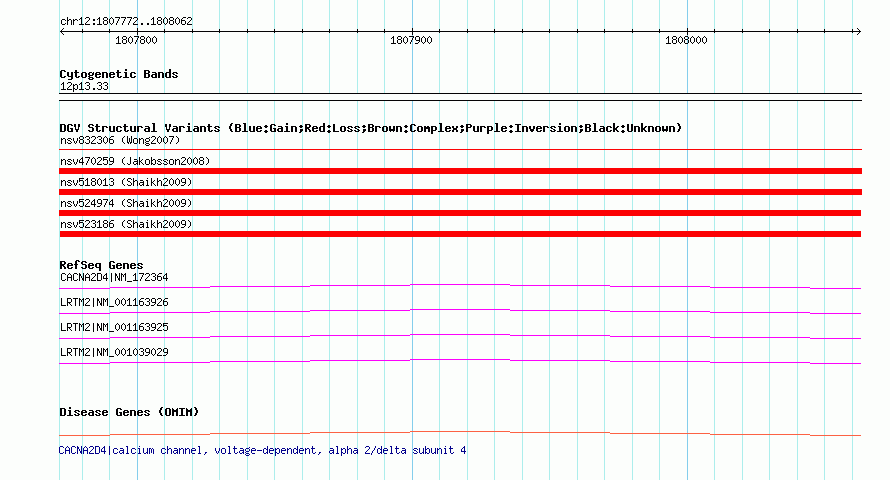
Task: Click the orange OMIM disease gene line
Action: coord(460,433)
